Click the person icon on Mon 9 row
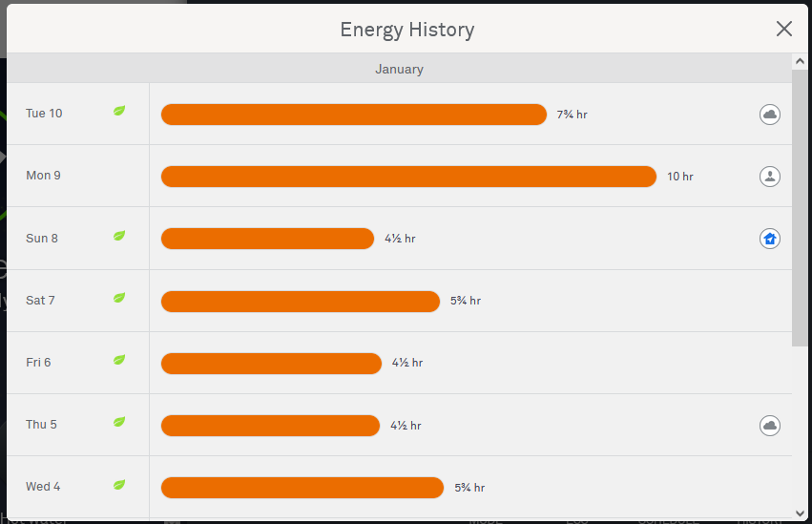Screen dimensions: 812x524 [x=769, y=177]
